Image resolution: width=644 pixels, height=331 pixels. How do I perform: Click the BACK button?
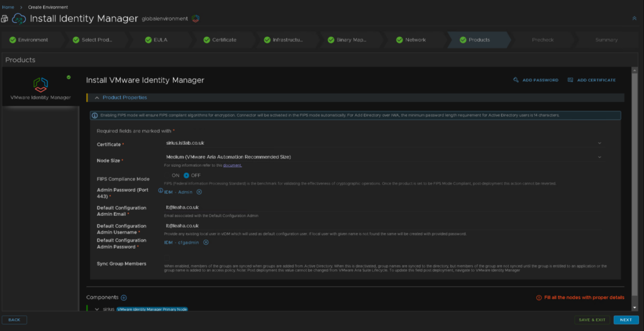pyautogui.click(x=14, y=320)
